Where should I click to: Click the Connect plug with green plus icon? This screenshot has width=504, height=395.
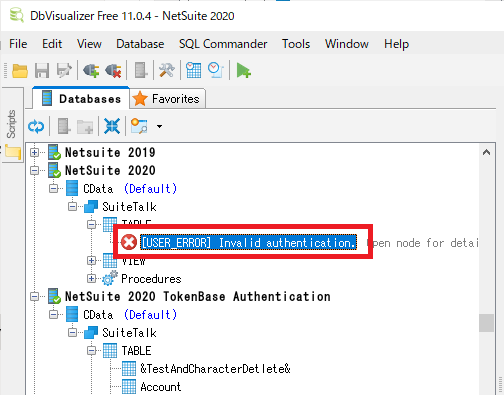(91, 71)
